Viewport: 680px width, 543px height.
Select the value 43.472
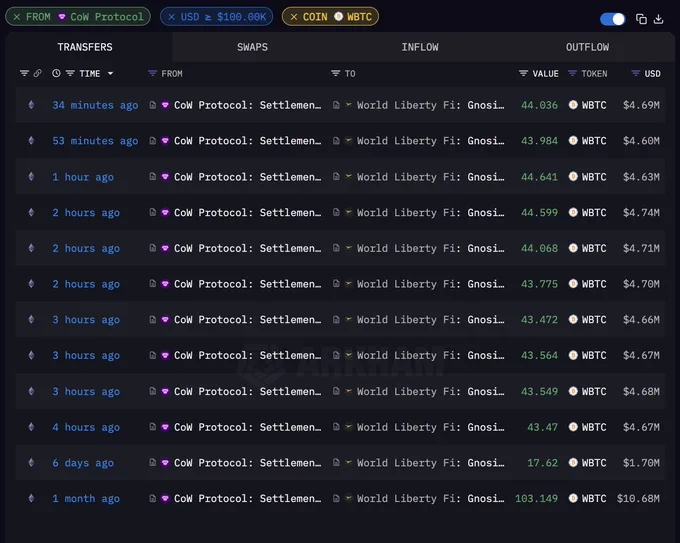click(539, 320)
